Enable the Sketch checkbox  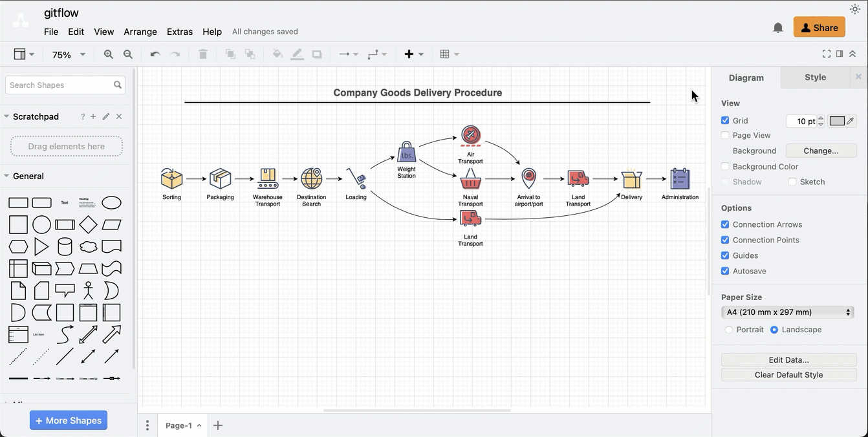pyautogui.click(x=792, y=182)
